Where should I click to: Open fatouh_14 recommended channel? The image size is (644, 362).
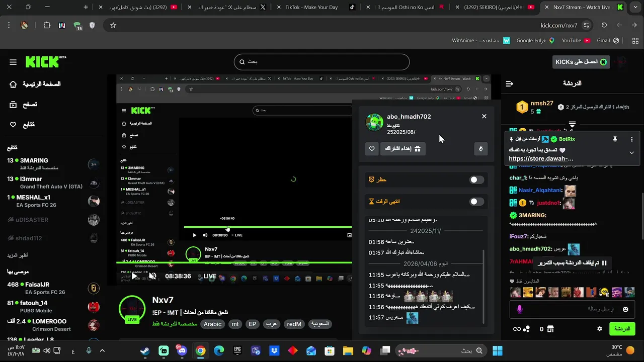53,307
